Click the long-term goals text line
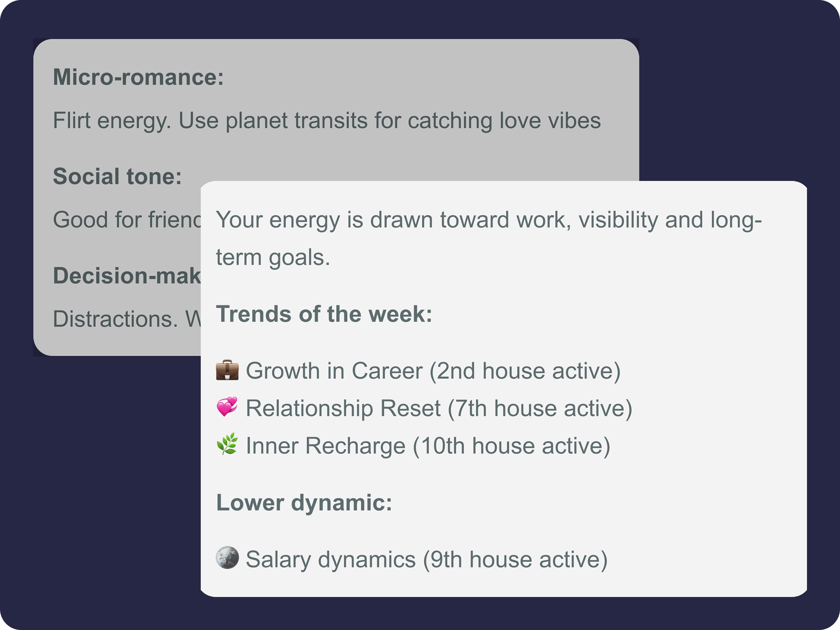Viewport: 840px width, 630px height. tap(273, 258)
